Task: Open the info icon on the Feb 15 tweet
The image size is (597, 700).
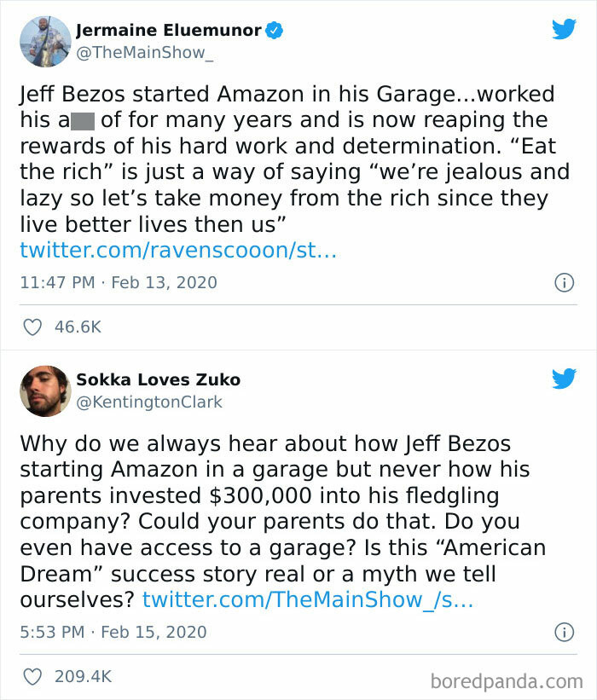Action: click(x=564, y=632)
